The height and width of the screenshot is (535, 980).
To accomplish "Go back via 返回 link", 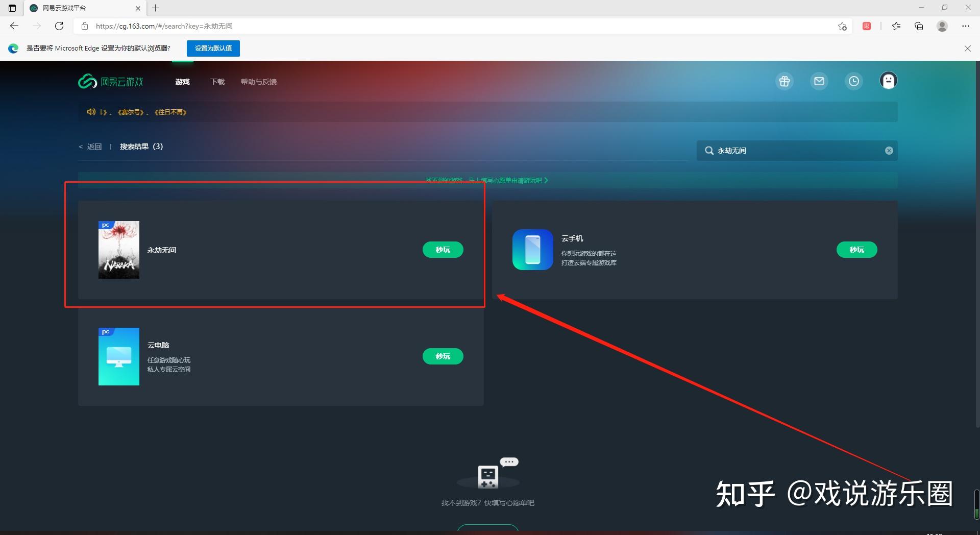I will 90,147.
